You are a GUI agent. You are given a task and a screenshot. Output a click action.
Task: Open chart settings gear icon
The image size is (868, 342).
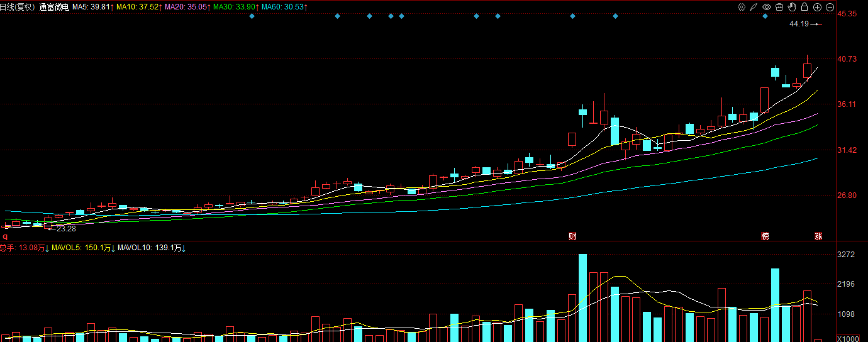(x=742, y=7)
